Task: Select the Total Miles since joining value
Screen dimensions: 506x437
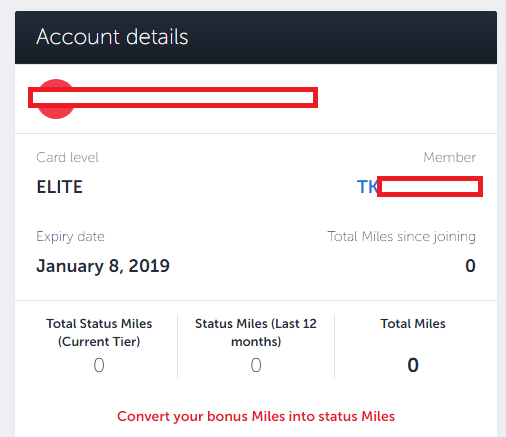Action: 470,266
